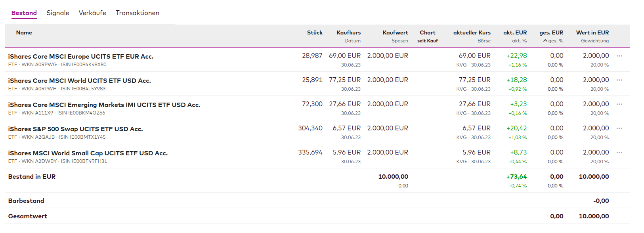Sort table by Stück column header
This screenshot has height=233, width=644.
[x=315, y=32]
